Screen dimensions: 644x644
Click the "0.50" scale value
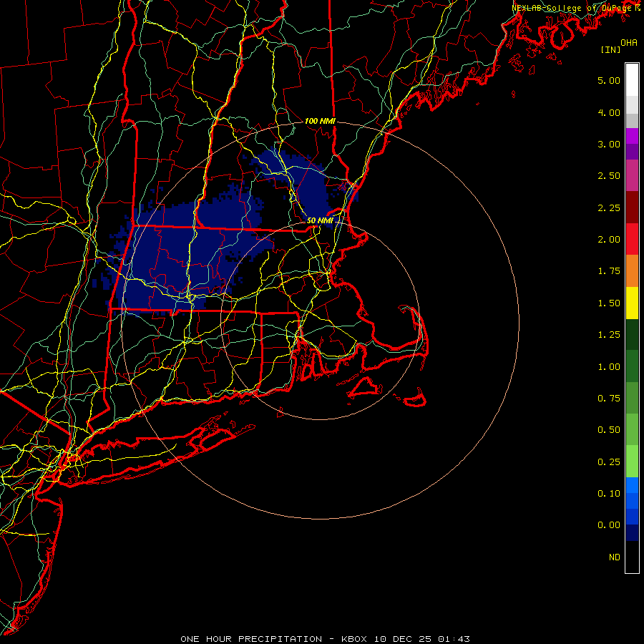[609, 430]
